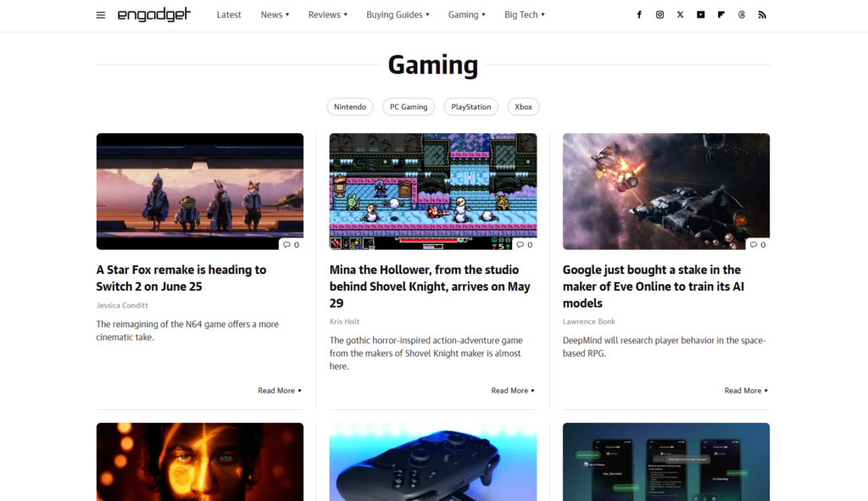Open Engadget's YouTube channel icon
The image size is (868, 501).
(700, 15)
